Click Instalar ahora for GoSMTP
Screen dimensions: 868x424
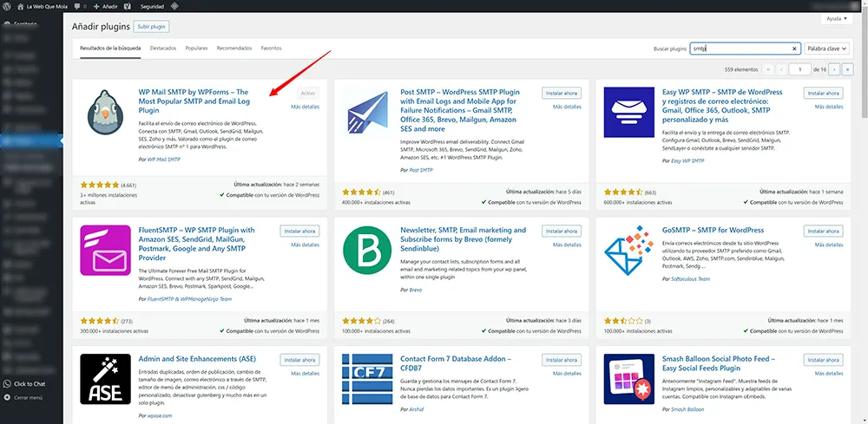click(822, 231)
